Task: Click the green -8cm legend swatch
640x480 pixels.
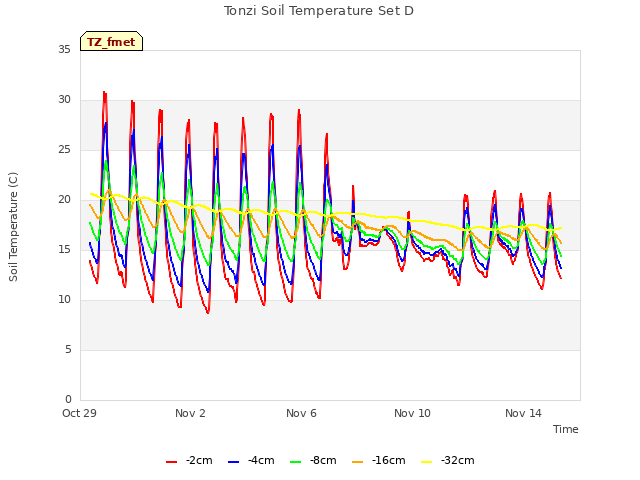Action: point(296,462)
